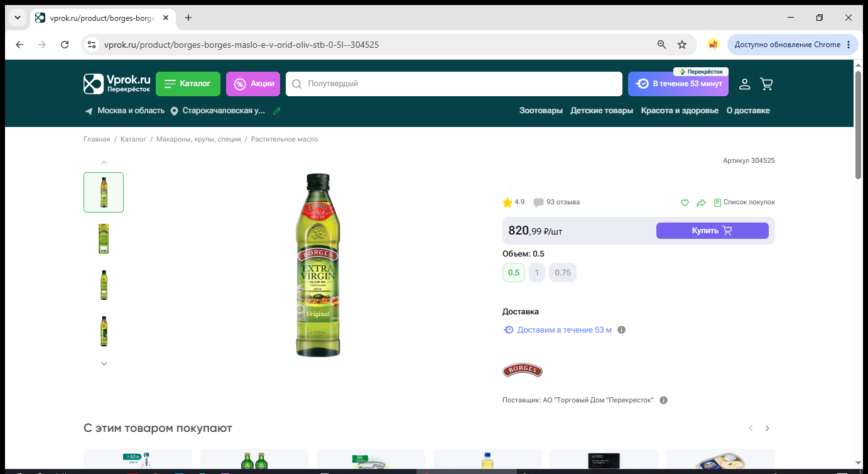The image size is (868, 474).
Task: Open Chrome tab search dropdown arrow
Action: click(x=17, y=18)
